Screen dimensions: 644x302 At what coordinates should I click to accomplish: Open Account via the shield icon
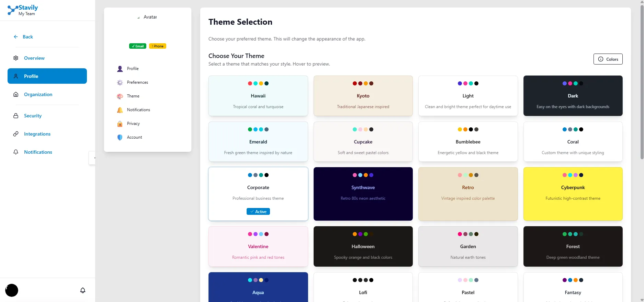point(120,137)
